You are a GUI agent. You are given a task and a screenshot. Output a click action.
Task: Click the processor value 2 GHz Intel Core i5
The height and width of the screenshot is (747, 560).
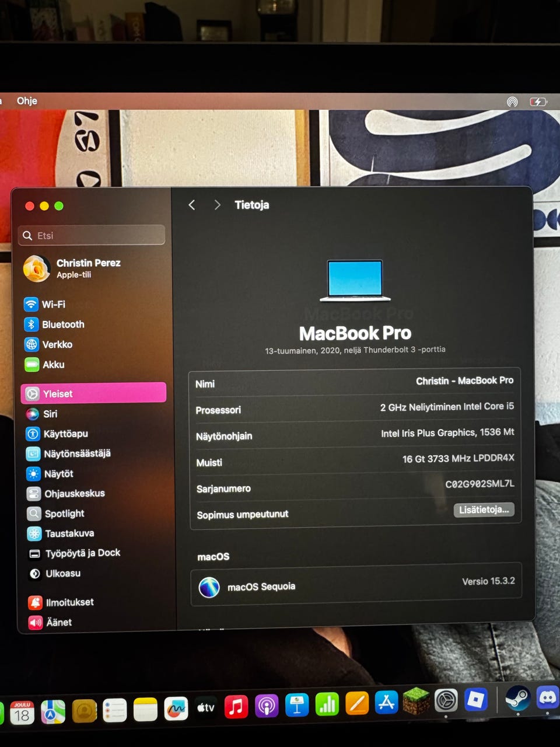[447, 407]
